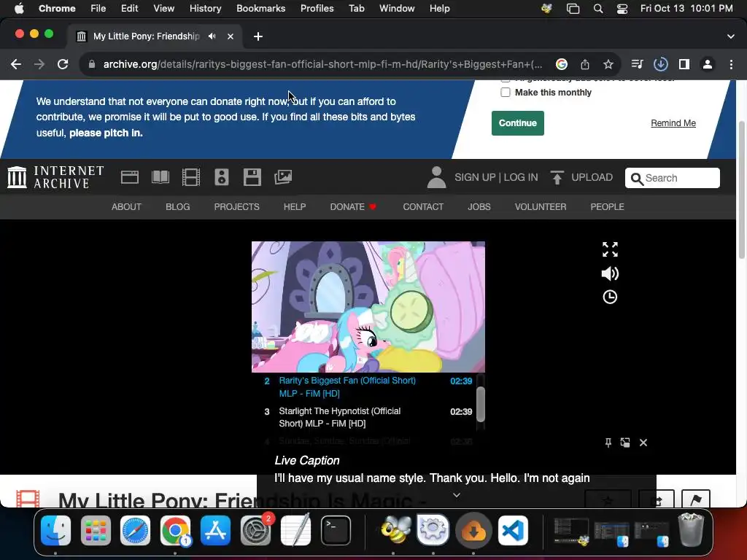747x560 pixels.
Task: Open the CONTACT nav item
Action: 423,206
